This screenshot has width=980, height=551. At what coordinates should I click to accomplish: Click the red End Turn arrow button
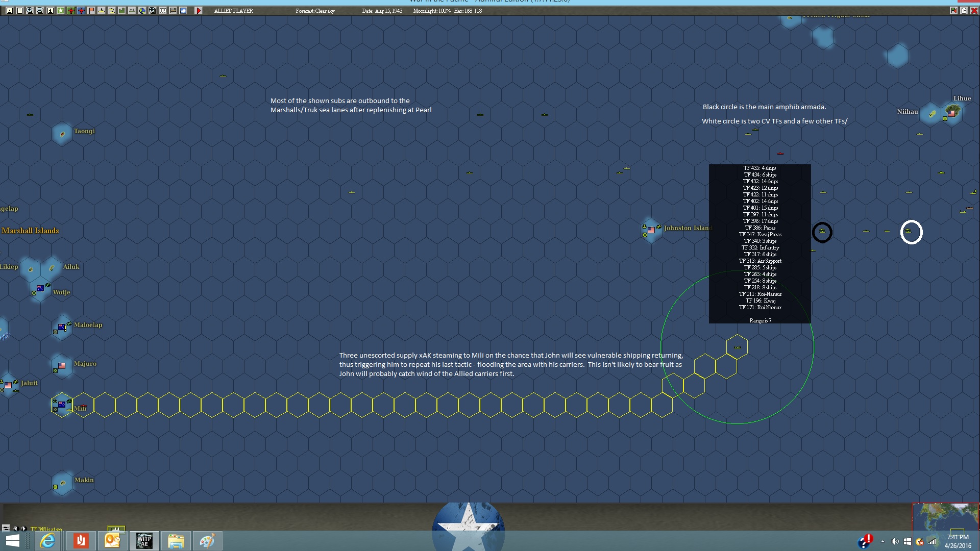point(199,10)
